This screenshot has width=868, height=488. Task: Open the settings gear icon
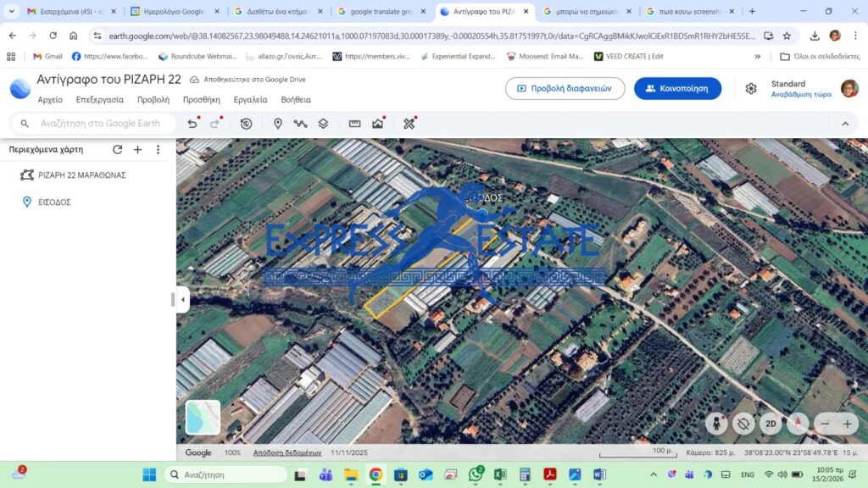pyautogui.click(x=751, y=89)
